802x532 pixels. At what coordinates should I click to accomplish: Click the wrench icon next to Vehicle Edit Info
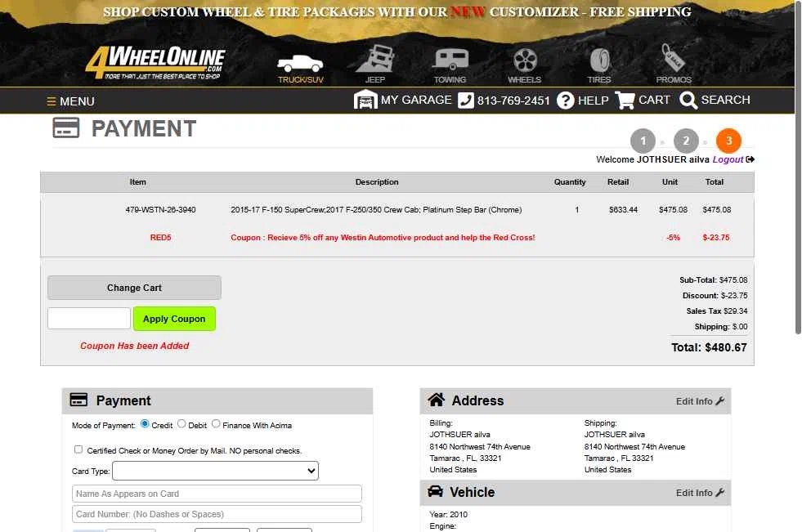click(720, 493)
